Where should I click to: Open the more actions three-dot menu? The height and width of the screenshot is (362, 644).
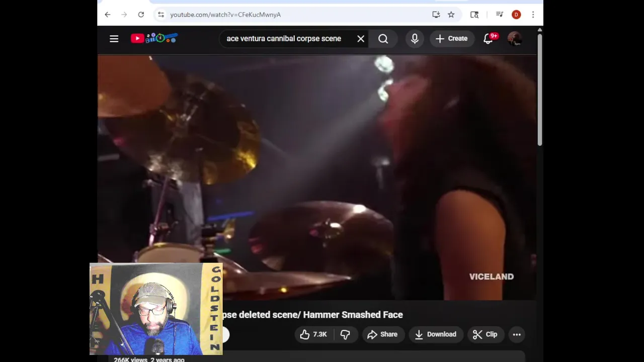(517, 334)
